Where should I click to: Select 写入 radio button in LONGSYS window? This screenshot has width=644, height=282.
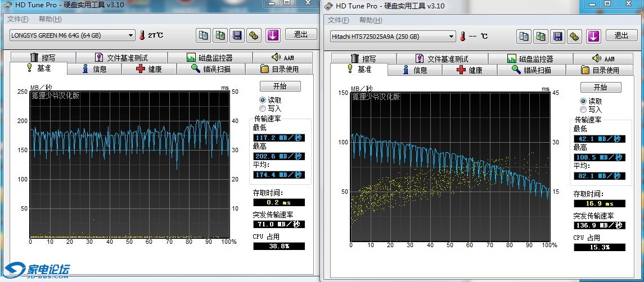263,108
